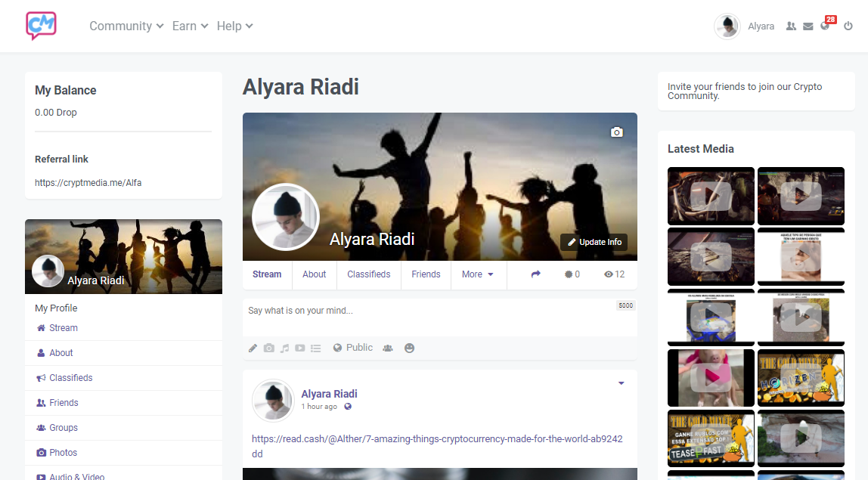Select the pencil status icon in composer
The height and width of the screenshot is (480, 868).
pyautogui.click(x=253, y=348)
